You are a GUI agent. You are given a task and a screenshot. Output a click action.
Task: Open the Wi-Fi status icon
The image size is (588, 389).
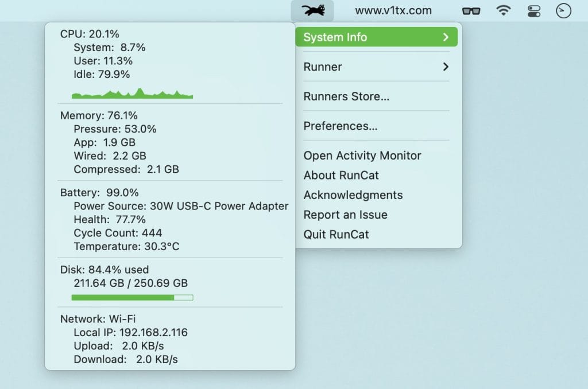504,10
